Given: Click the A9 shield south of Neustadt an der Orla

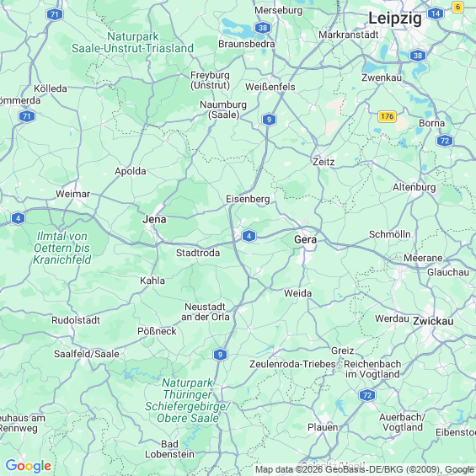Looking at the screenshot, I should click(x=220, y=355).
